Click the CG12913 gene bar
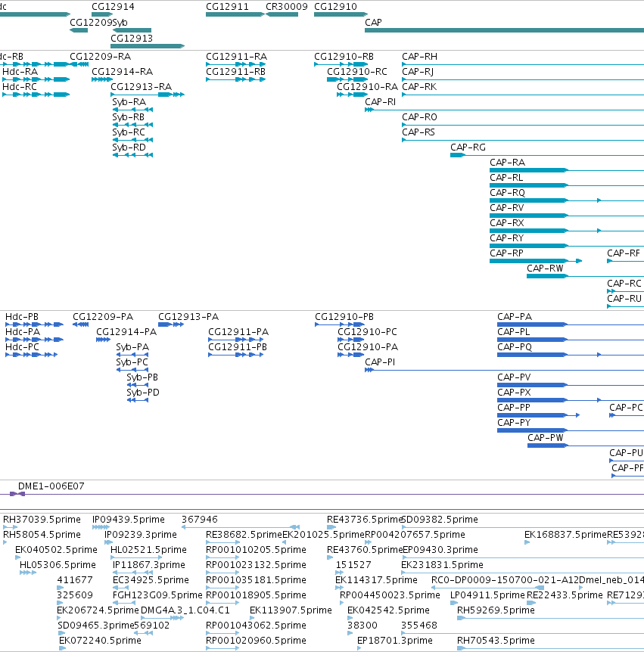Screen dimensions: 644x652 click(x=148, y=46)
